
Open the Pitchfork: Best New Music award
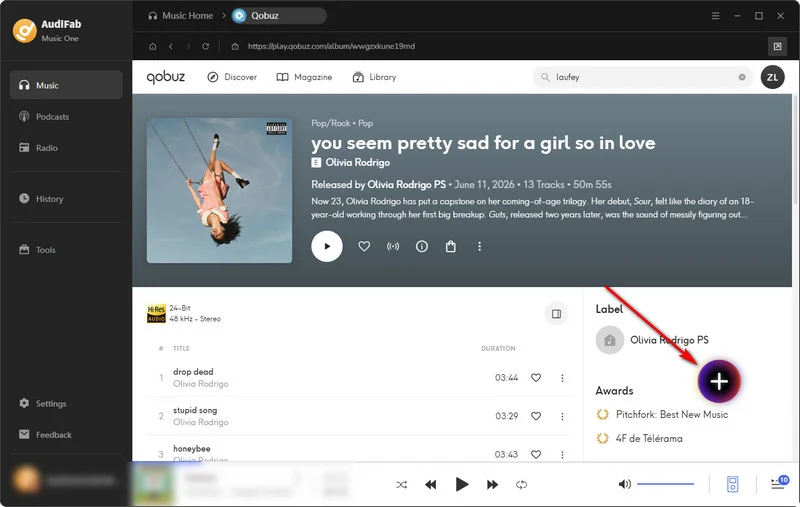[662, 414]
